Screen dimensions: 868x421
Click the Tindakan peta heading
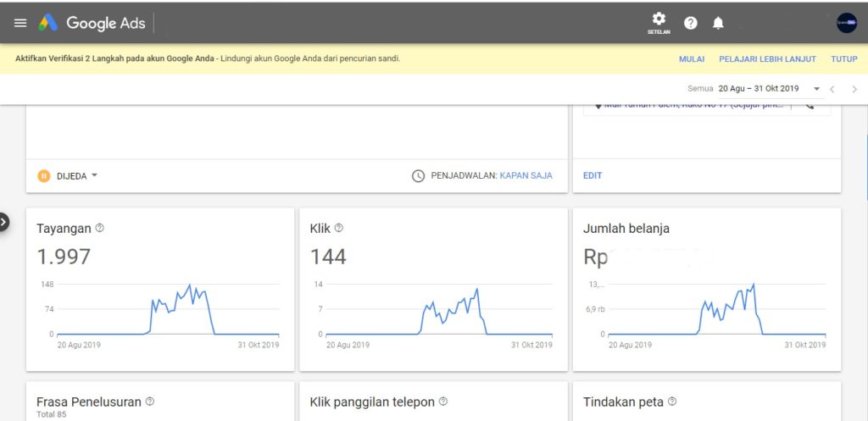(623, 402)
